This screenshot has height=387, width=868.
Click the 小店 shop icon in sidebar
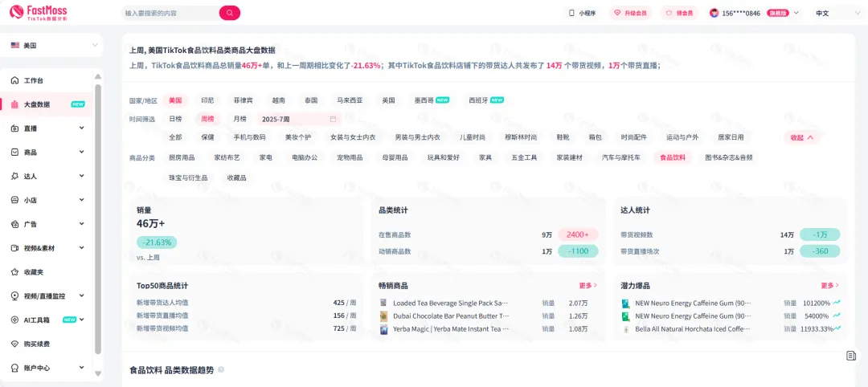tap(15, 200)
